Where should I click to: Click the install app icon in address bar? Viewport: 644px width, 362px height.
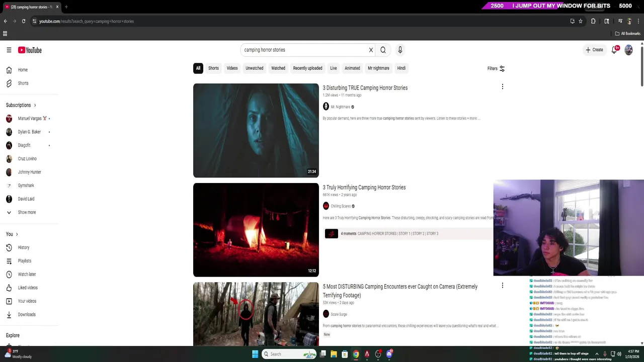coord(572,21)
